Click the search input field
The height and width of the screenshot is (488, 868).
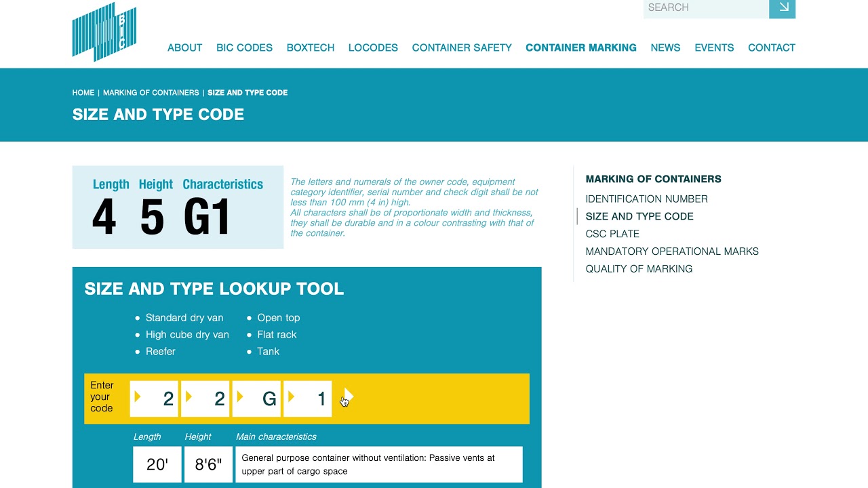(x=706, y=8)
